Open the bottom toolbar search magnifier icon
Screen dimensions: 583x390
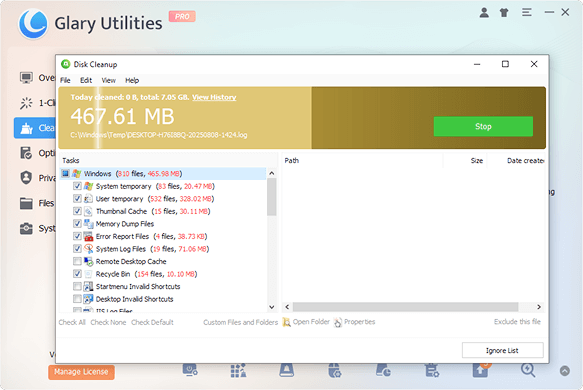tap(528, 370)
